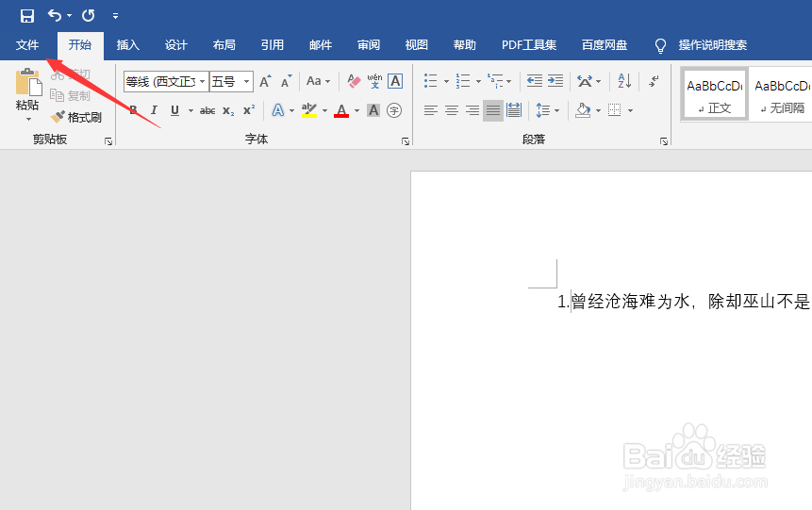812x510 pixels.
Task: Toggle superscript formatting
Action: coord(249,110)
